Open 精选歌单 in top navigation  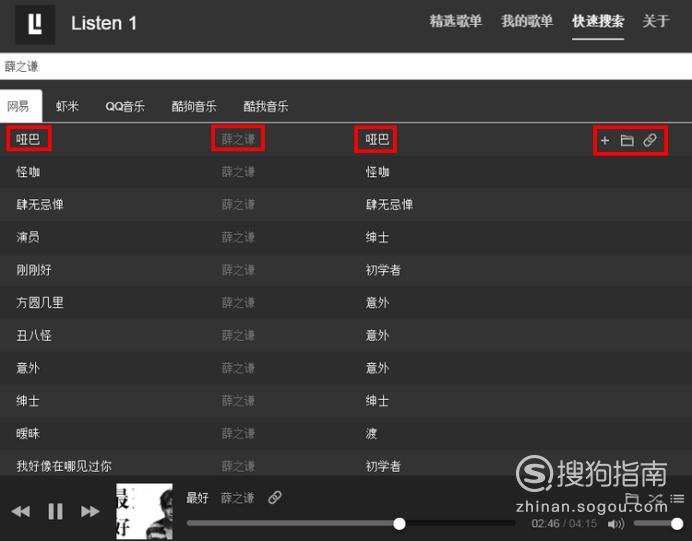point(455,21)
